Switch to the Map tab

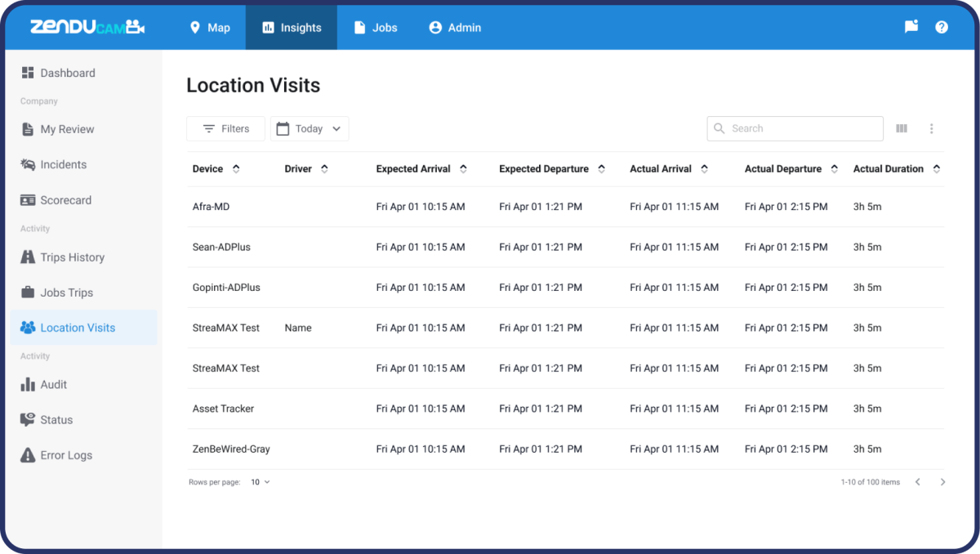(x=210, y=26)
